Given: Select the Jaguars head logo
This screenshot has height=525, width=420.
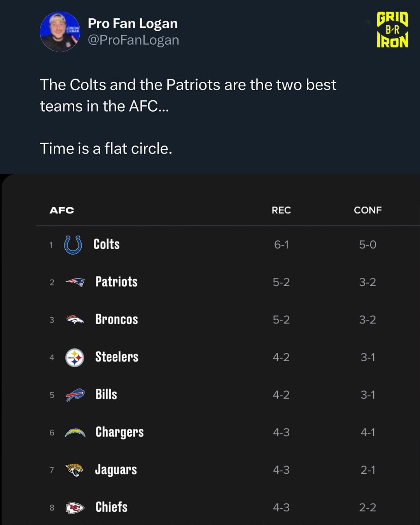Looking at the screenshot, I should [75, 470].
